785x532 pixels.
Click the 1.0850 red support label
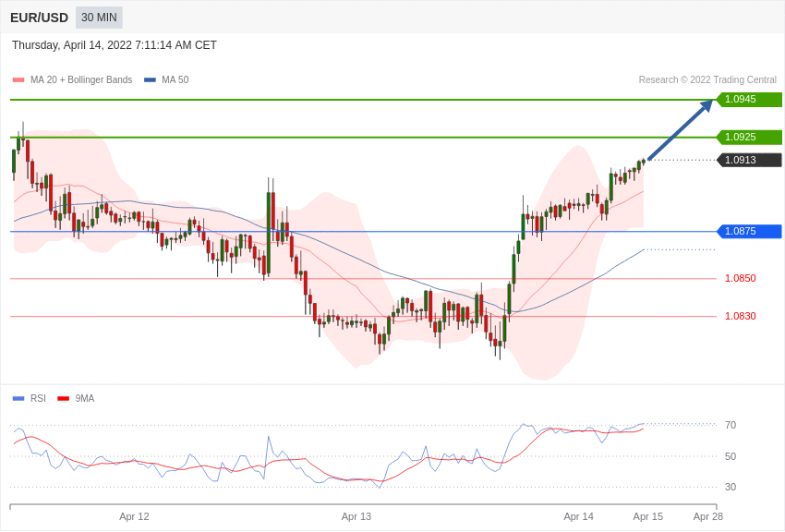coord(741,278)
